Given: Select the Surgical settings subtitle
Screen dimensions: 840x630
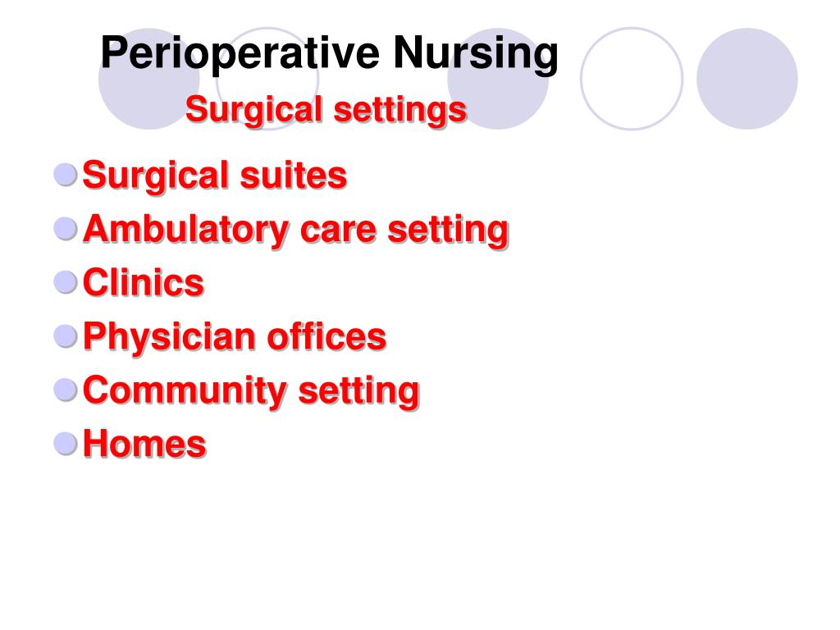Looking at the screenshot, I should (x=326, y=111).
